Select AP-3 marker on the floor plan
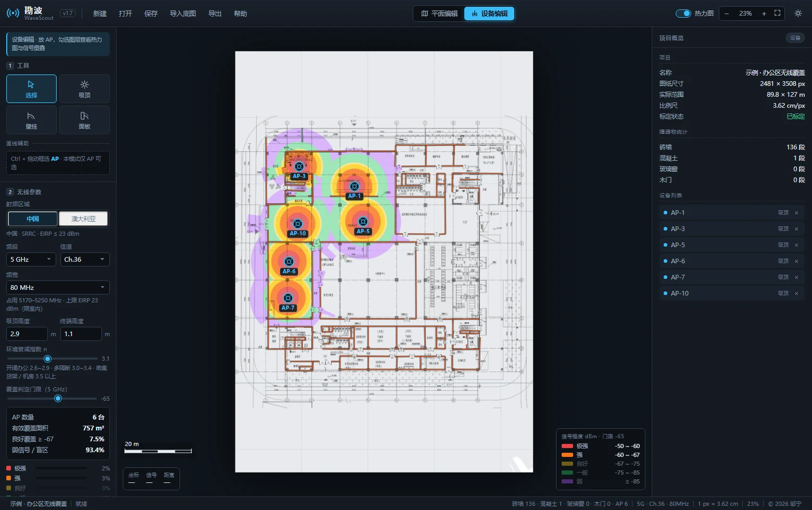The image size is (812, 510). coord(299,167)
